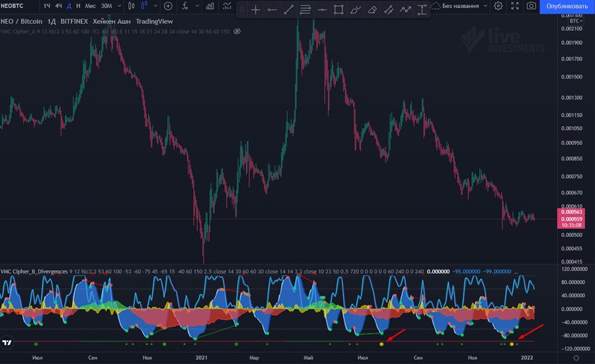The image size is (595, 364).
Task: Select the 30М timeframe
Action: pyautogui.click(x=106, y=6)
